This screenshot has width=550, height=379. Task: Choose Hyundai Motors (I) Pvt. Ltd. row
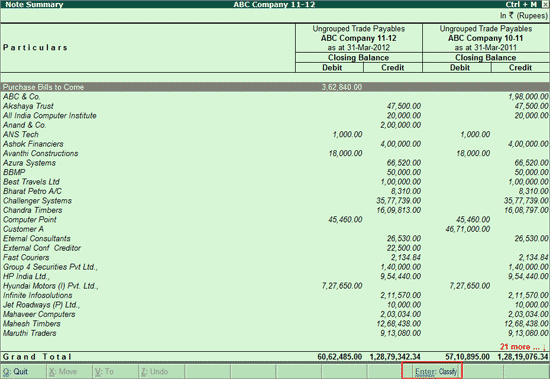coord(275,286)
